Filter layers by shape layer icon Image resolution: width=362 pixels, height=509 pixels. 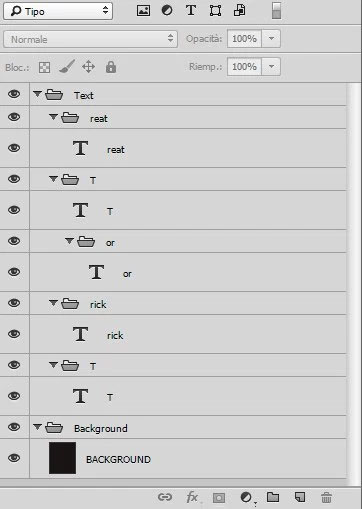tap(215, 11)
